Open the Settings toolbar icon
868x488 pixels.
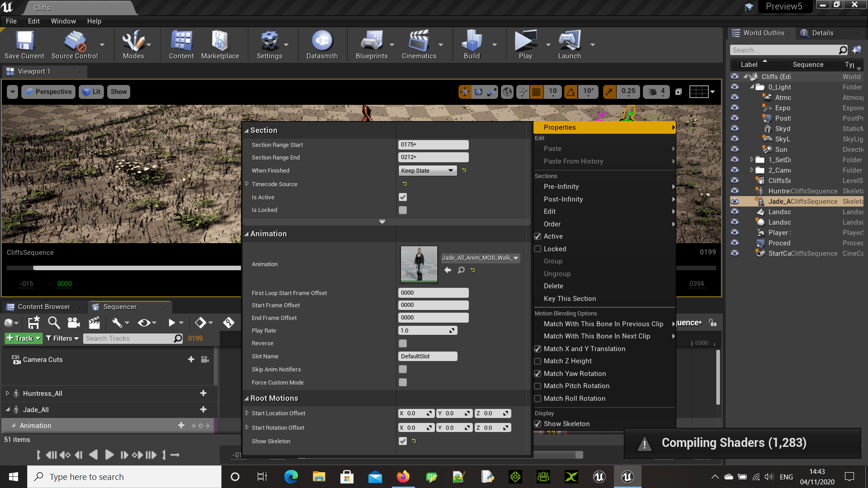tap(269, 45)
